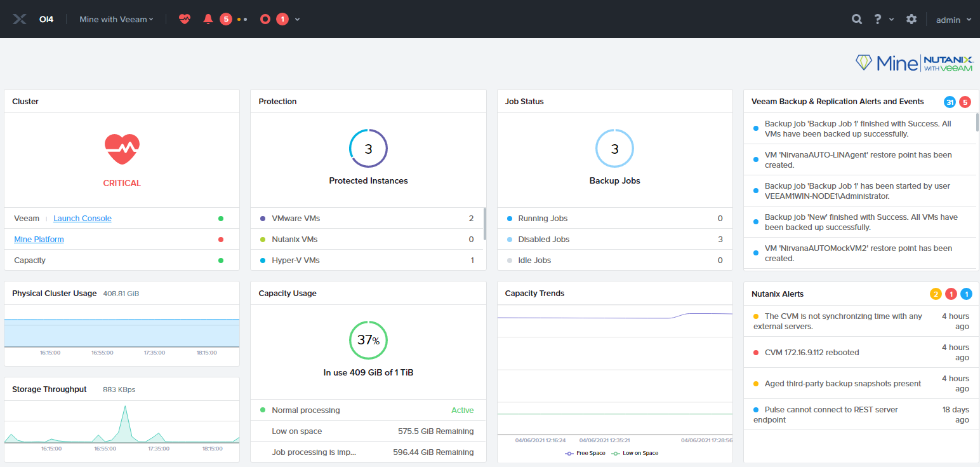Image resolution: width=980 pixels, height=467 pixels.
Task: Open the Aged third-party backup snapshots alert
Action: (x=861, y=384)
